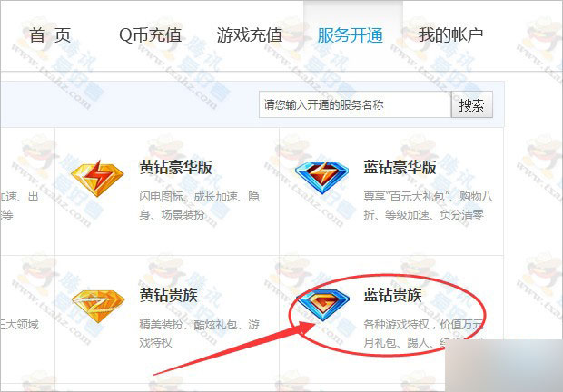Open the Q币充值 navigation tab

pyautogui.click(x=150, y=35)
